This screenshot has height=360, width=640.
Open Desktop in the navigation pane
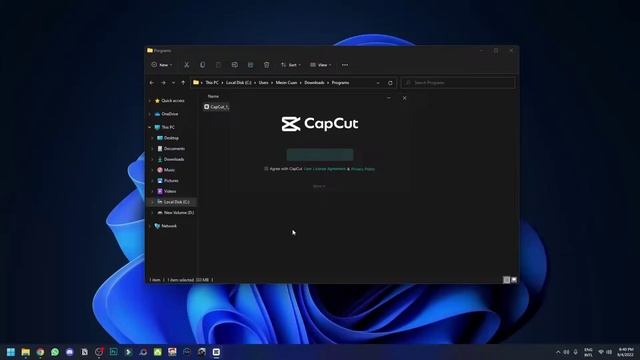(171, 138)
